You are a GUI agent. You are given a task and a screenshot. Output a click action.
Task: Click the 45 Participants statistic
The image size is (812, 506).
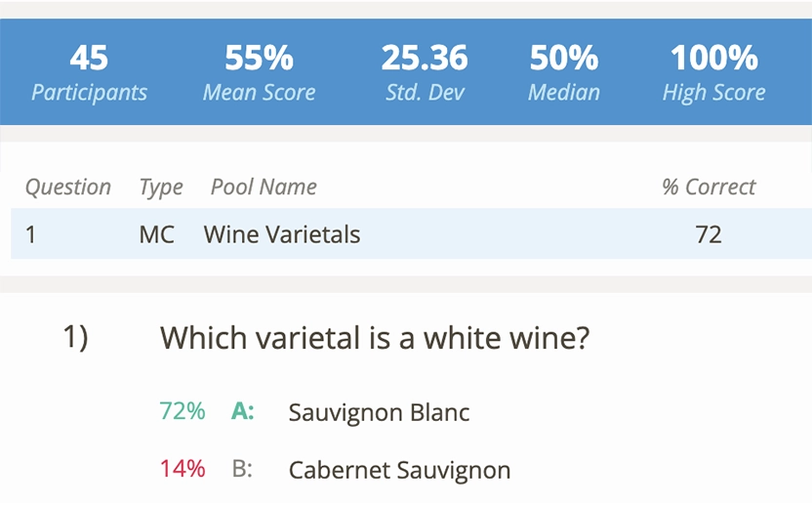[89, 73]
